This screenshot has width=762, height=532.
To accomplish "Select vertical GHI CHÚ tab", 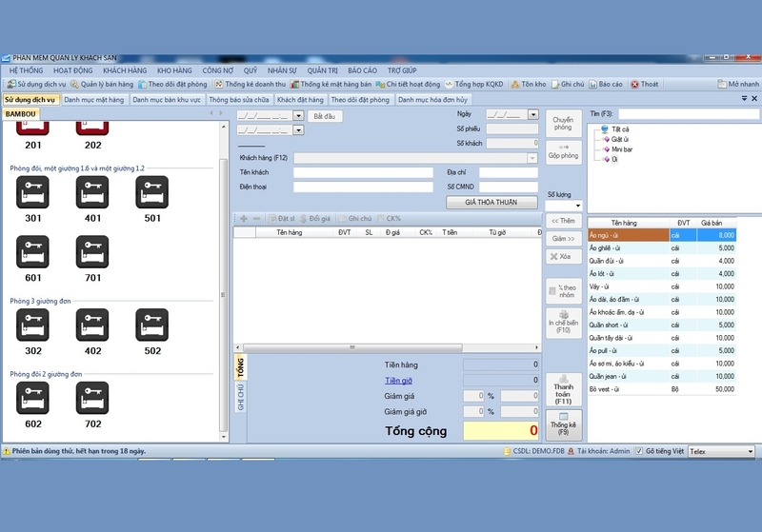I will pos(241,397).
